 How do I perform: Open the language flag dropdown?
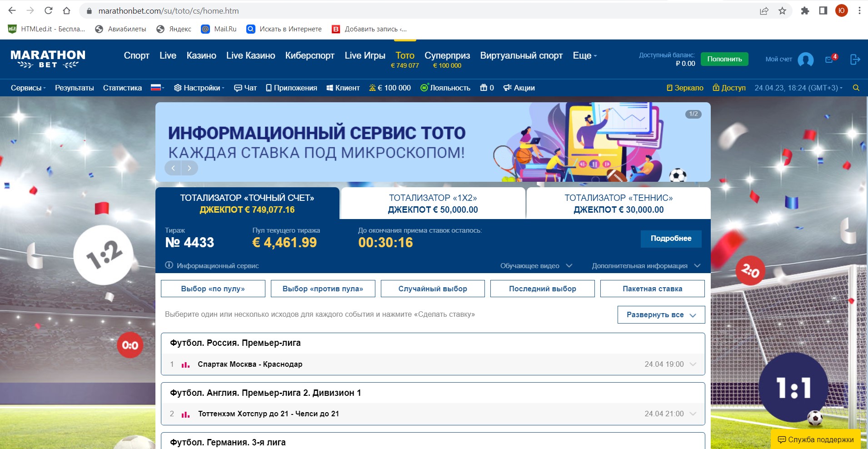(x=157, y=88)
